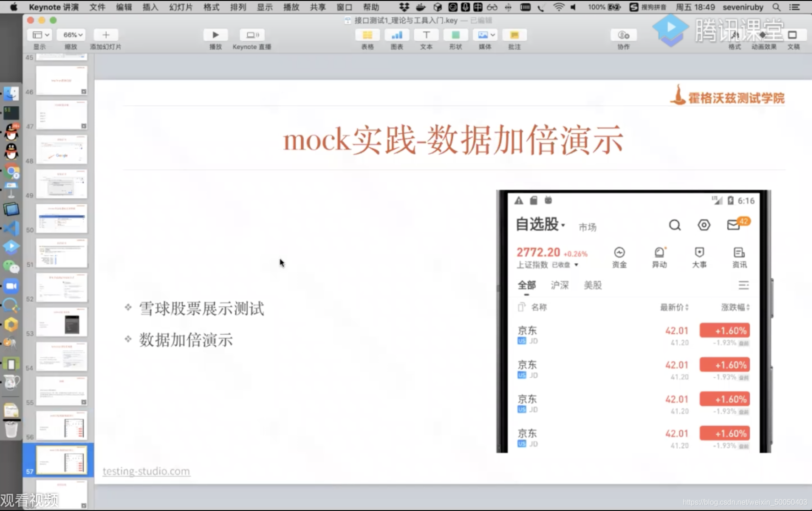Click the 霍格沃兹测试学院 logo
Screen dimensions: 812x511
point(727,96)
